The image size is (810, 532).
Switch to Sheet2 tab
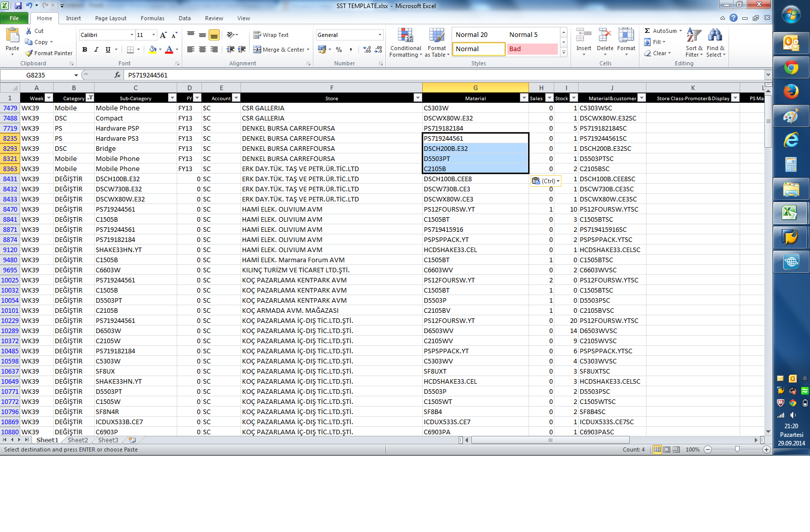pos(77,440)
